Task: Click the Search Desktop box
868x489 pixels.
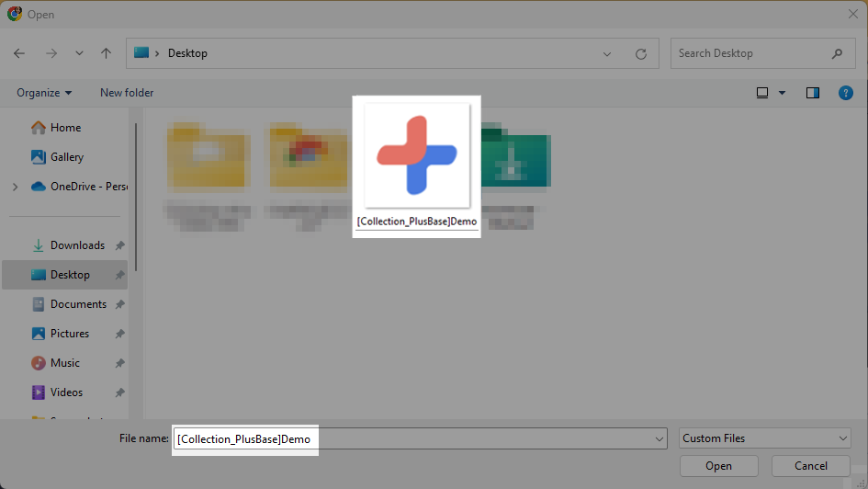Action: pyautogui.click(x=753, y=53)
